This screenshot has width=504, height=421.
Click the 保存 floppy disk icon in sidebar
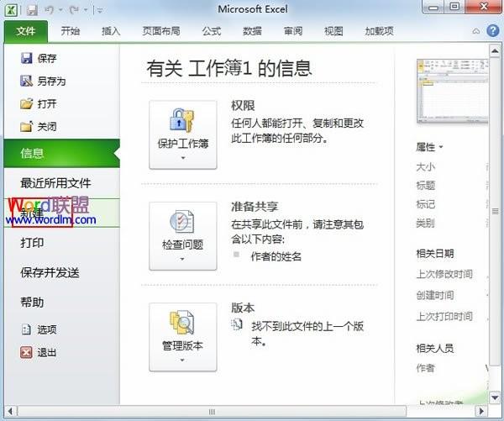27,58
